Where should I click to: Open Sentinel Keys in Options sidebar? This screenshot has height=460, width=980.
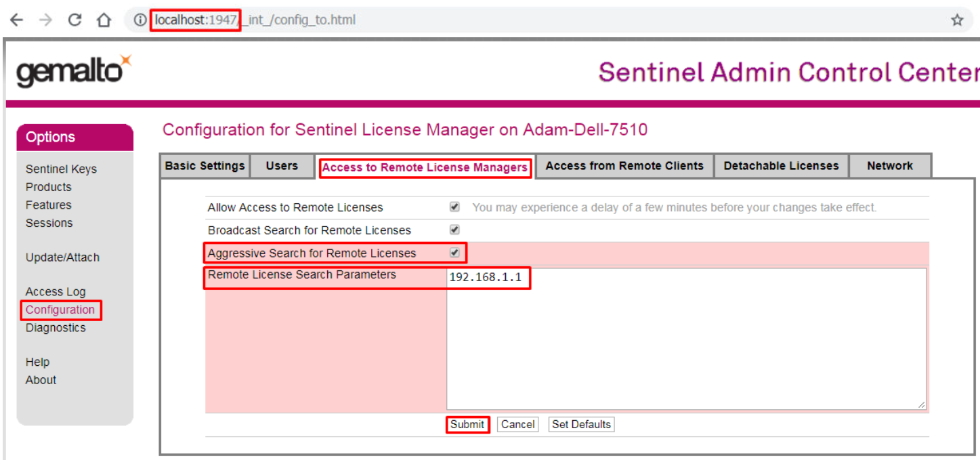pos(61,169)
